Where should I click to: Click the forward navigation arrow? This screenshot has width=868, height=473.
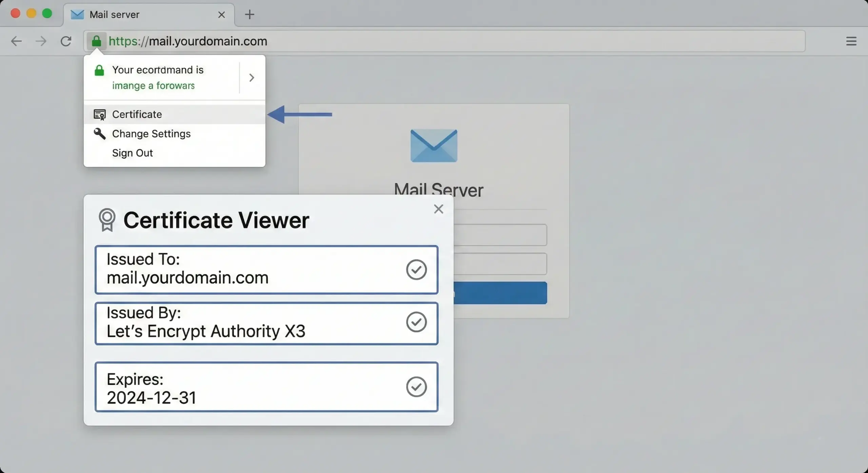tap(41, 41)
